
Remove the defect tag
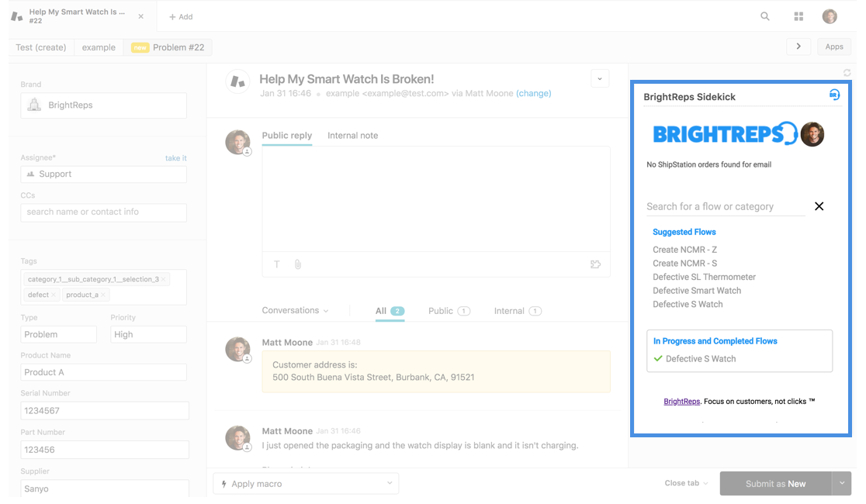(54, 295)
